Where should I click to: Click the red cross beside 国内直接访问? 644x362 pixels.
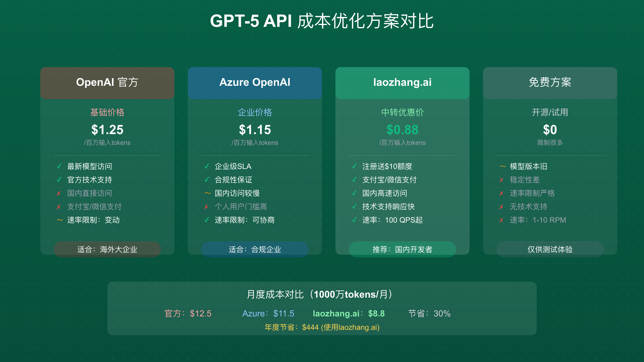point(59,194)
